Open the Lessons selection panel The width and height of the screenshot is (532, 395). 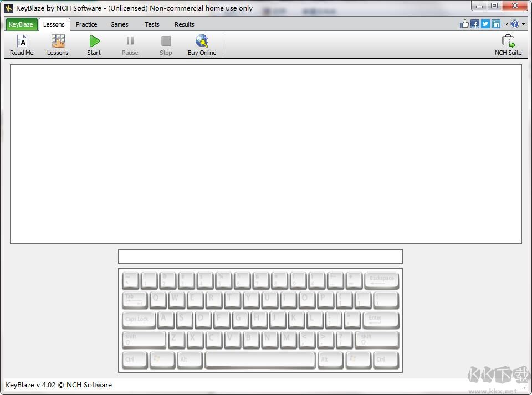(x=58, y=44)
